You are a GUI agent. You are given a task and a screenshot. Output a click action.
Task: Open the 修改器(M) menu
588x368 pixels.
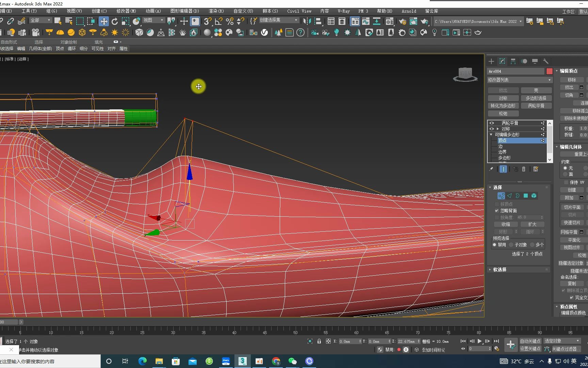click(x=126, y=11)
